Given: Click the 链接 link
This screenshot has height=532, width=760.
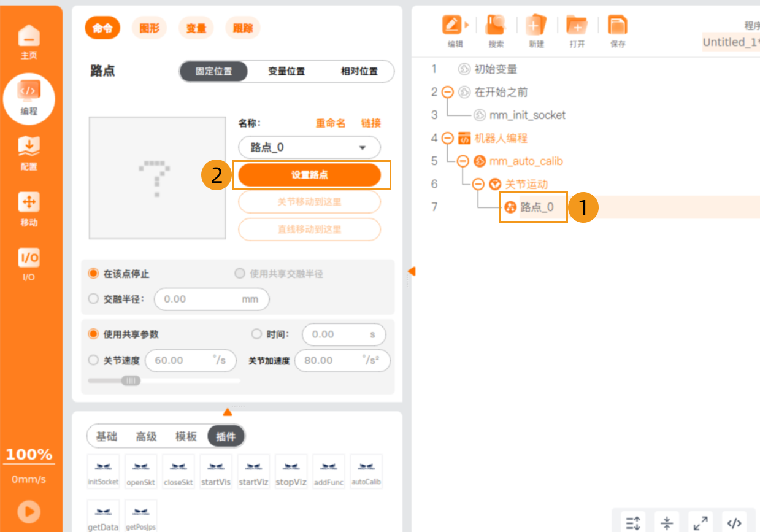Looking at the screenshot, I should (371, 123).
